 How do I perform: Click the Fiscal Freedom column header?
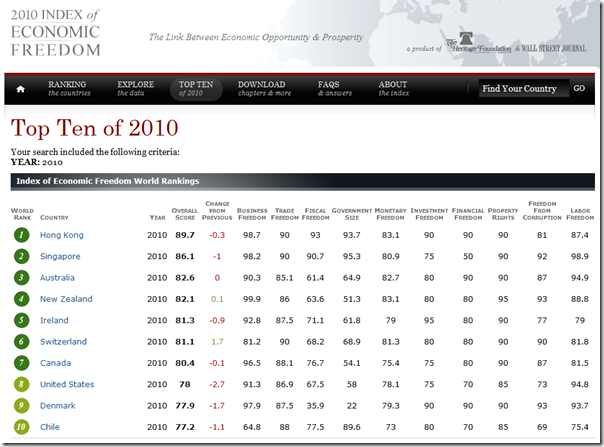click(x=315, y=214)
